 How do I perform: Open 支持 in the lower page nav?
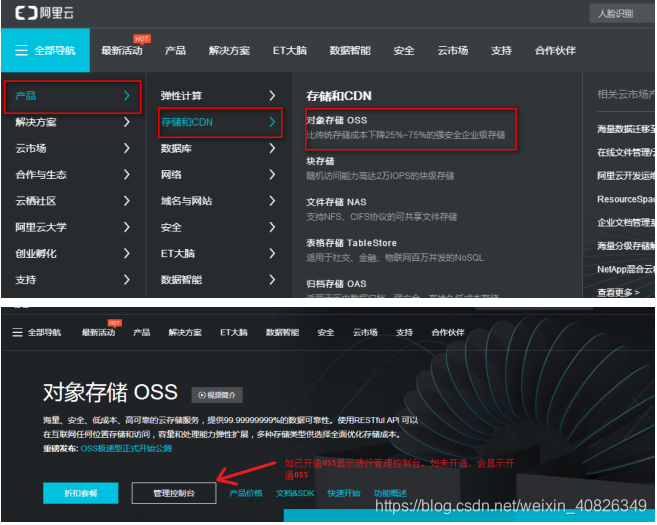point(404,333)
